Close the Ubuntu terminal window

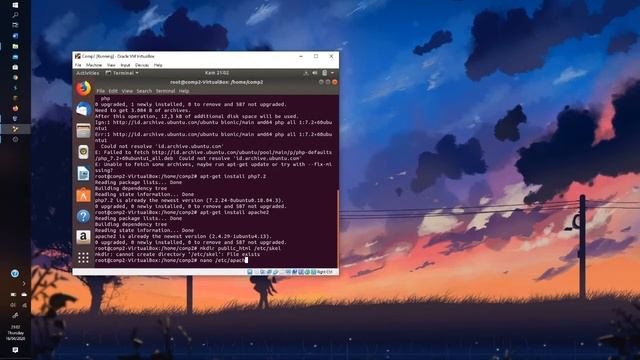coord(335,82)
